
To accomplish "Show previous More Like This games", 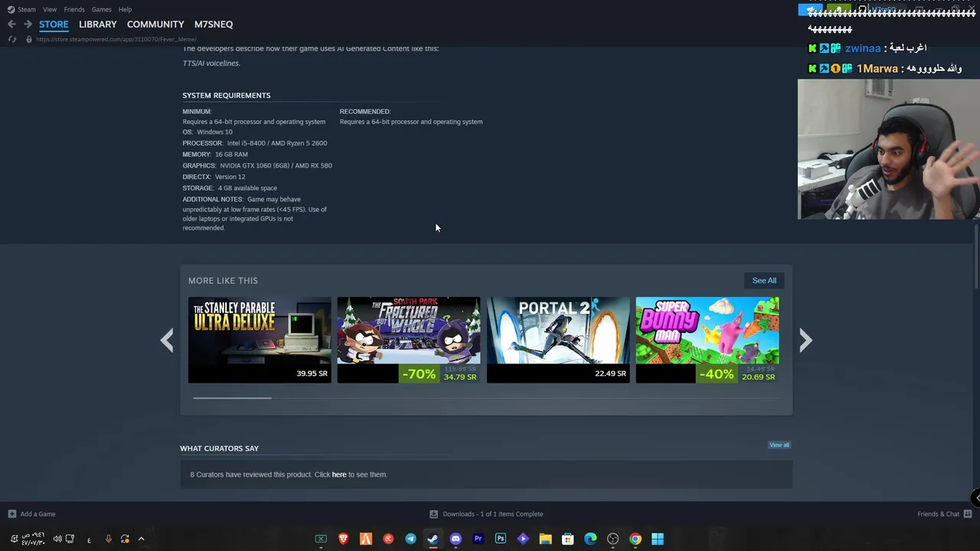I will point(167,341).
